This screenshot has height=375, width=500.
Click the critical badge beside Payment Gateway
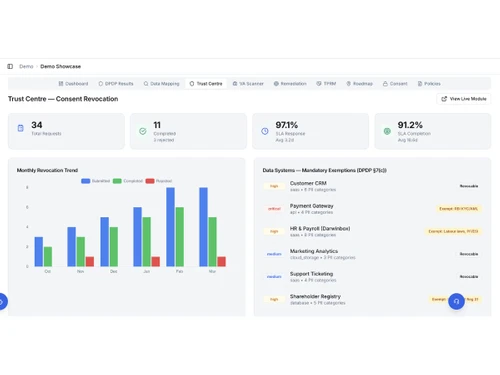pos(274,209)
